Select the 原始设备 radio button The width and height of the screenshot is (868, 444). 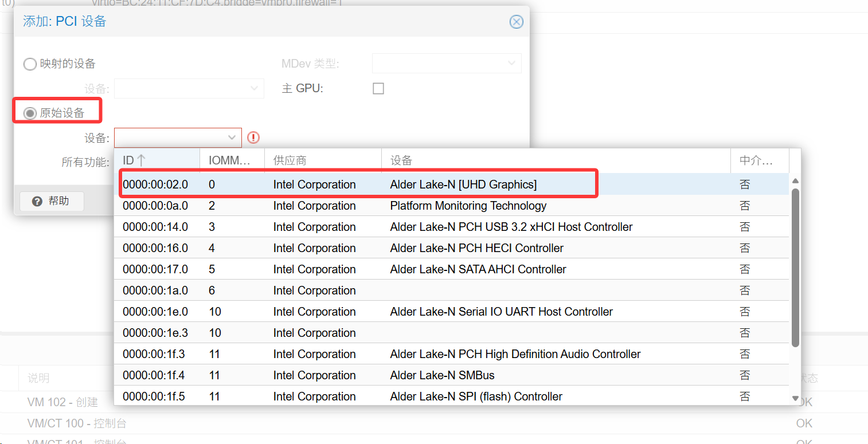point(30,113)
